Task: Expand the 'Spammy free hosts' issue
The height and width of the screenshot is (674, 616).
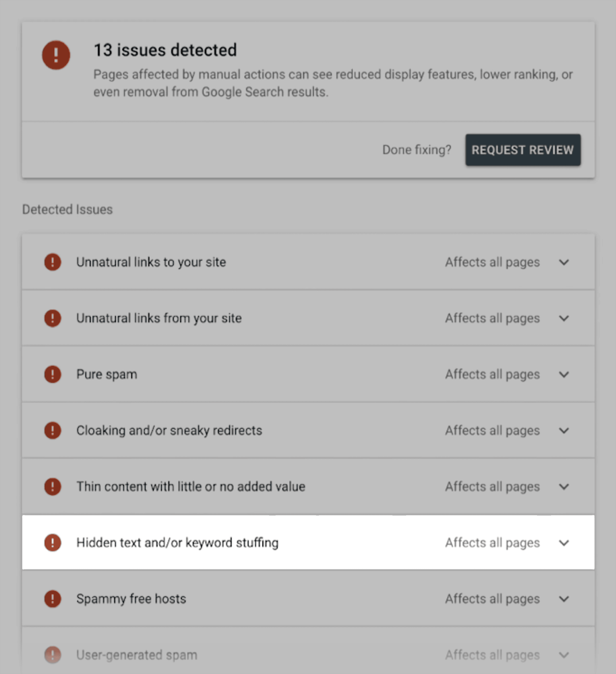Action: click(x=564, y=599)
